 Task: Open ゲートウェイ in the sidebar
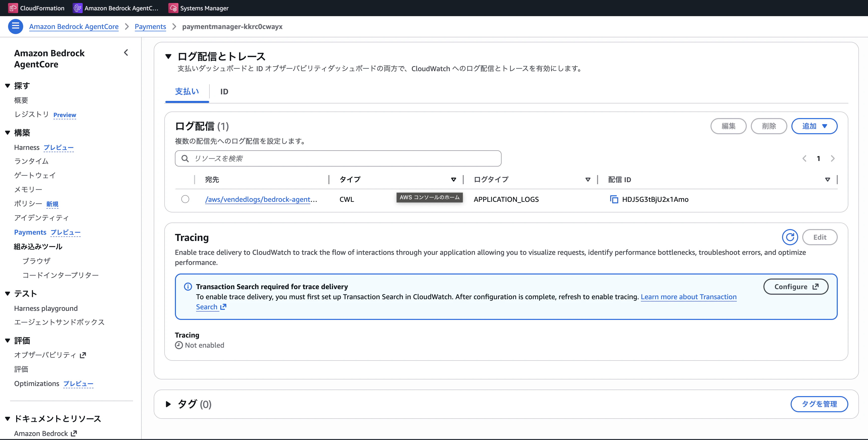click(x=35, y=175)
